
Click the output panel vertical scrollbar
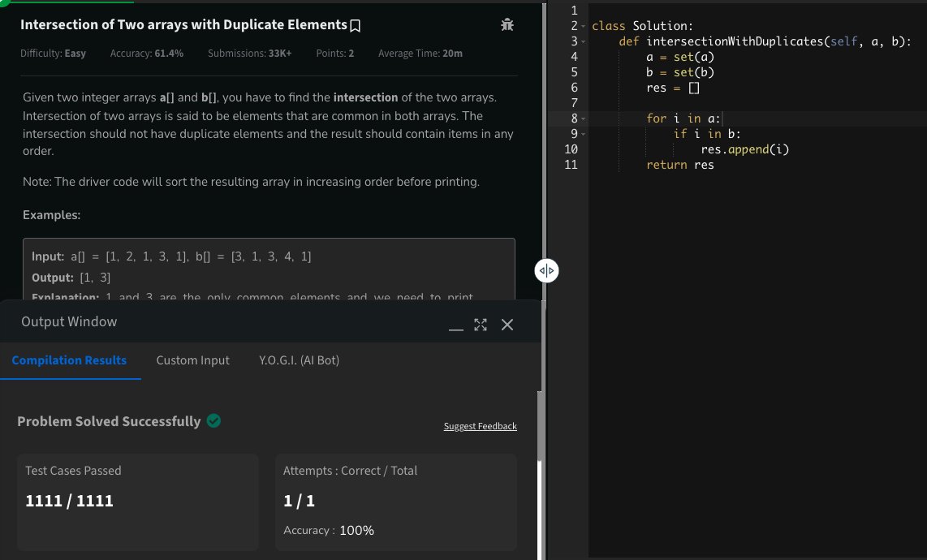click(538, 426)
